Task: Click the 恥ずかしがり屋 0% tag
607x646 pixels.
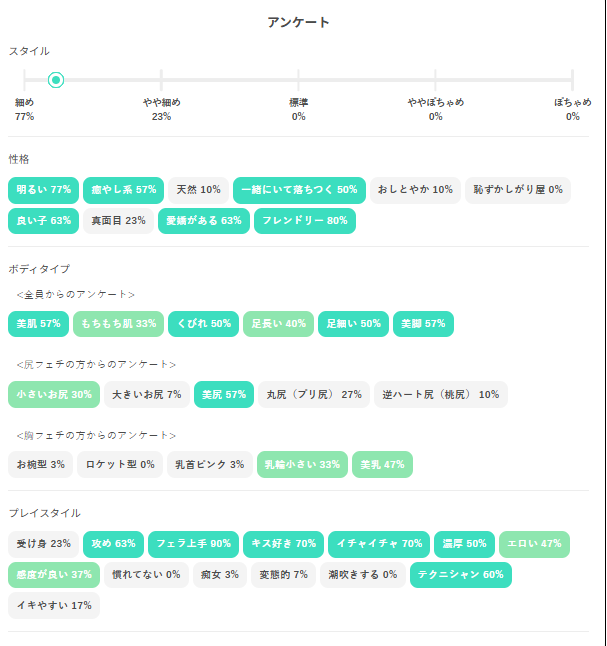Action: tap(518, 190)
